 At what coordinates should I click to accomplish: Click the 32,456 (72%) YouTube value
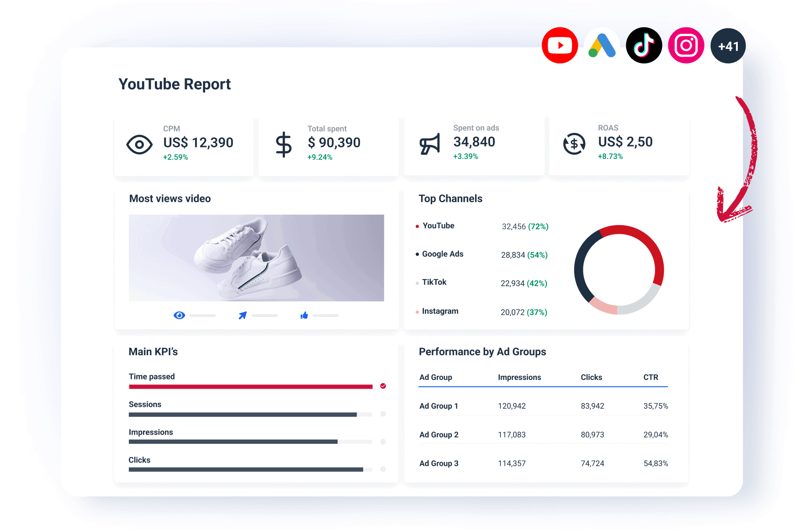(525, 226)
